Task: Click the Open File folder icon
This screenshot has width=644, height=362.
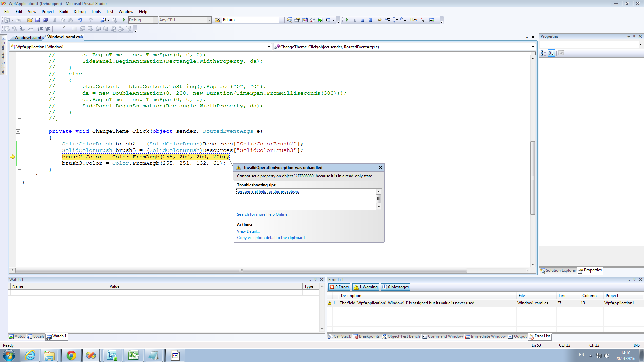Action: click(30, 20)
